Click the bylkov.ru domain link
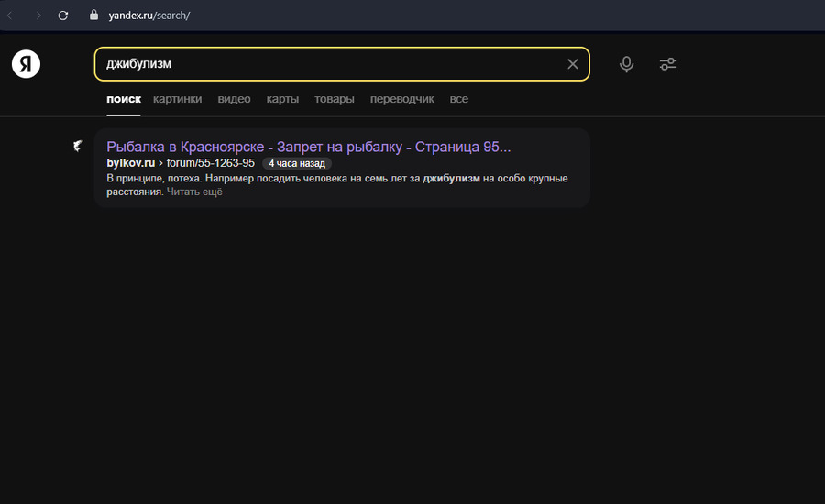The width and height of the screenshot is (825, 504). point(130,163)
